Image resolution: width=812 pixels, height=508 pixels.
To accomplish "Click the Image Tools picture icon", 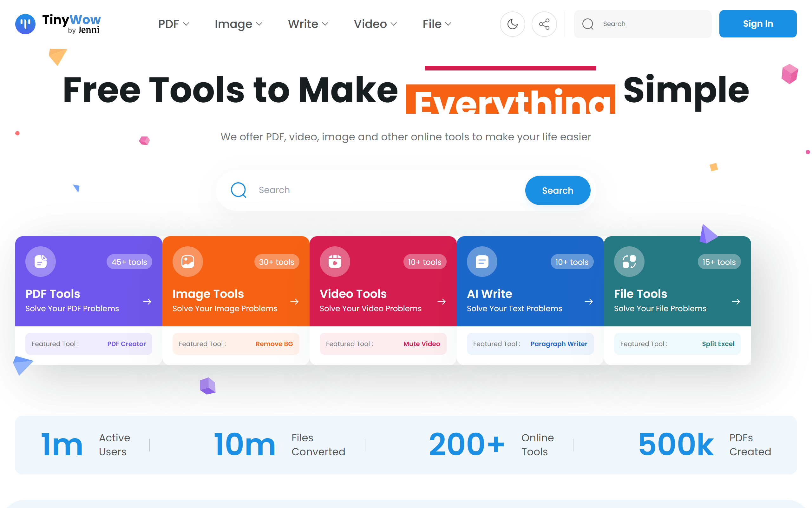I will pyautogui.click(x=187, y=261).
